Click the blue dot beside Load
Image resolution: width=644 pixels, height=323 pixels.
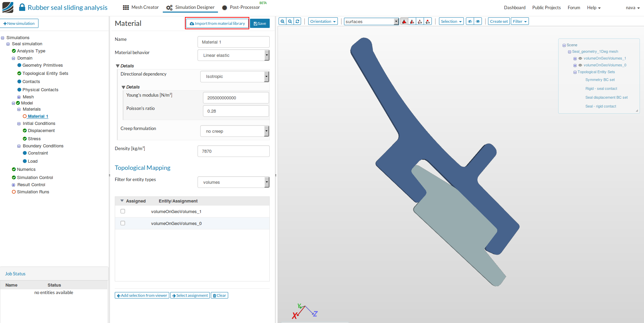coord(25,161)
